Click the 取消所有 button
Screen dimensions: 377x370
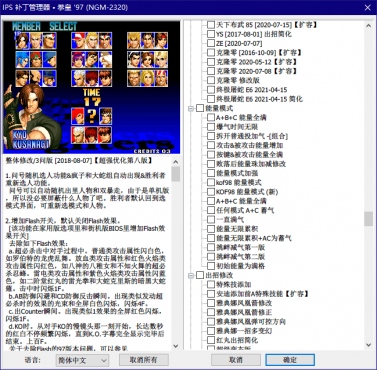pos(144,360)
